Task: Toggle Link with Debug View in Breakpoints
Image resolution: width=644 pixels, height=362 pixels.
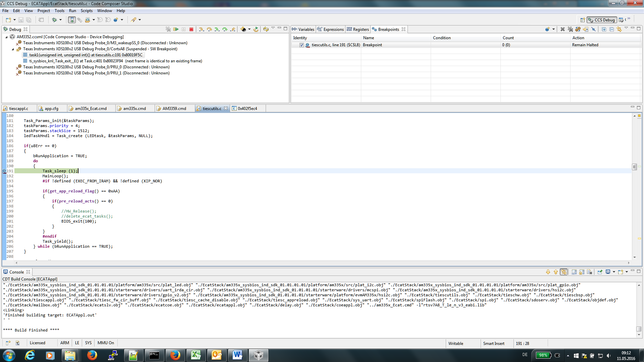Action: 619,29
